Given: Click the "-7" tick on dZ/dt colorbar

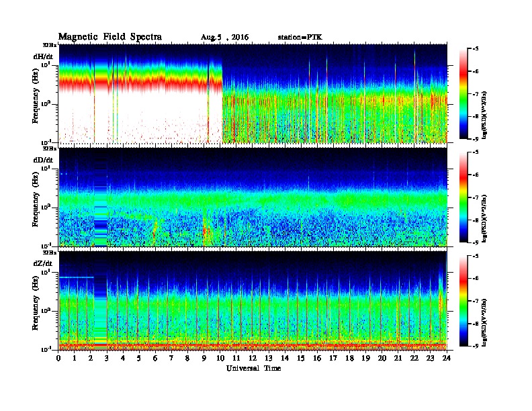Looking at the screenshot, I should coord(476,301).
